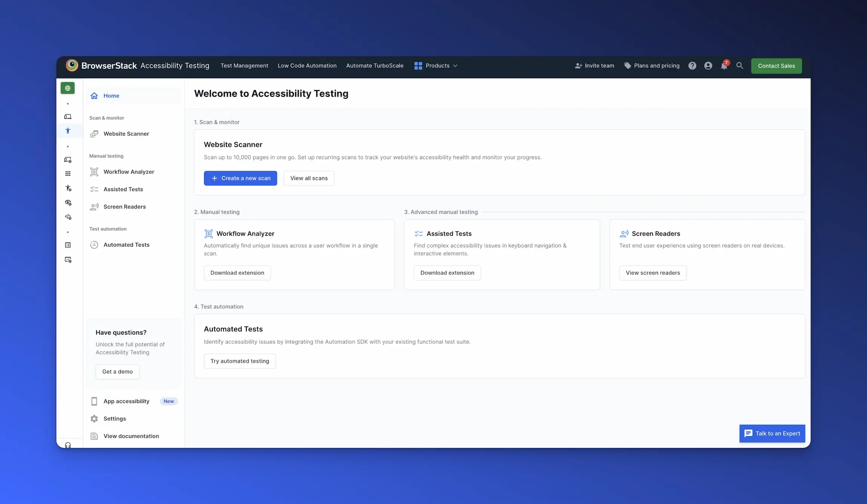This screenshot has height=504, width=867.
Task: Click the search magnifier icon
Action: point(739,66)
